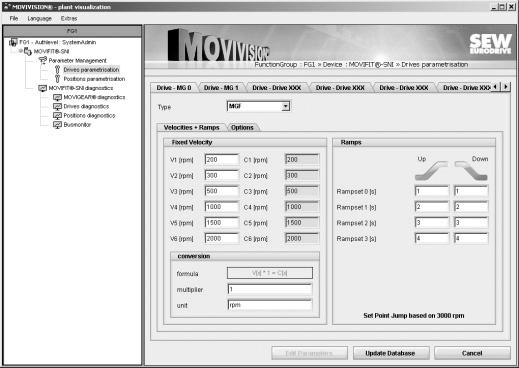Select Drives diagnostics tree item
The image size is (519, 368).
pyautogui.click(x=86, y=106)
